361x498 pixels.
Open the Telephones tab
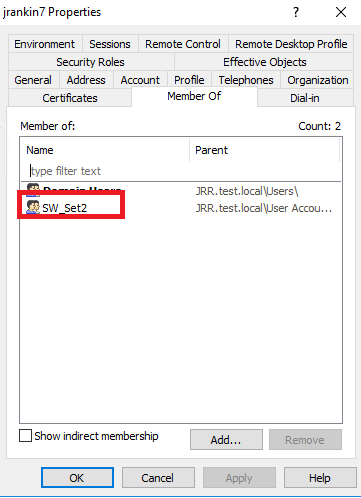(246, 80)
